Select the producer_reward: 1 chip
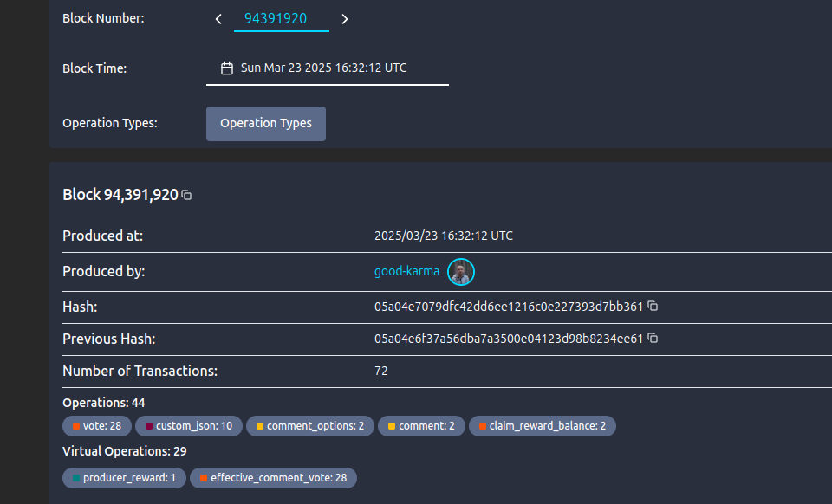Screen dimensions: 832x504 (124, 478)
